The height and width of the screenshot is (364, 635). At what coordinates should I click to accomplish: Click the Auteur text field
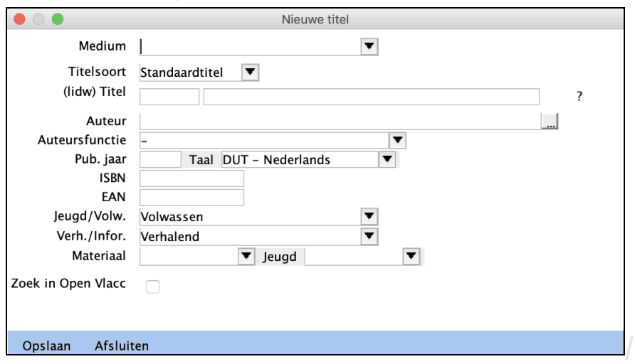click(340, 122)
